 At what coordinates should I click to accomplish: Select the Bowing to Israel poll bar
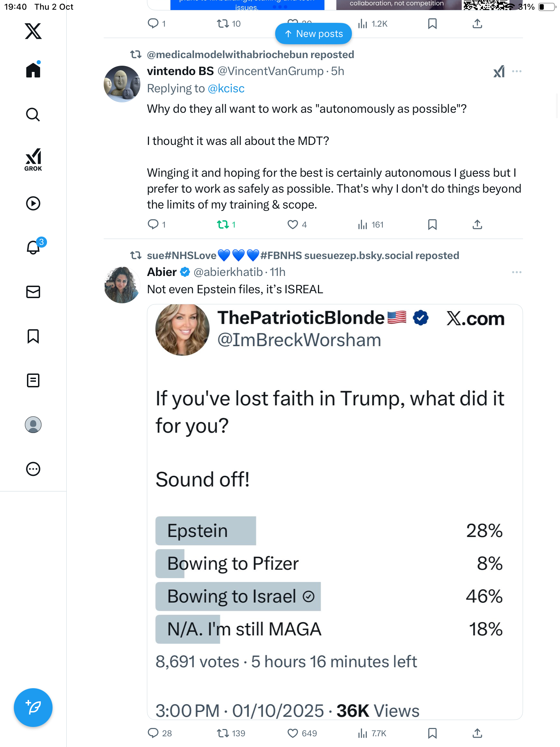click(238, 597)
